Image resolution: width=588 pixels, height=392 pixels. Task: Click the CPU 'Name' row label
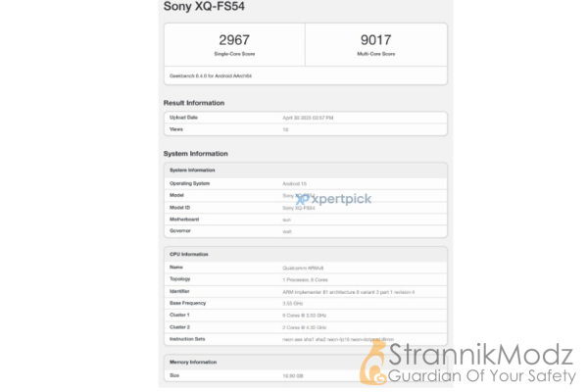pyautogui.click(x=175, y=268)
